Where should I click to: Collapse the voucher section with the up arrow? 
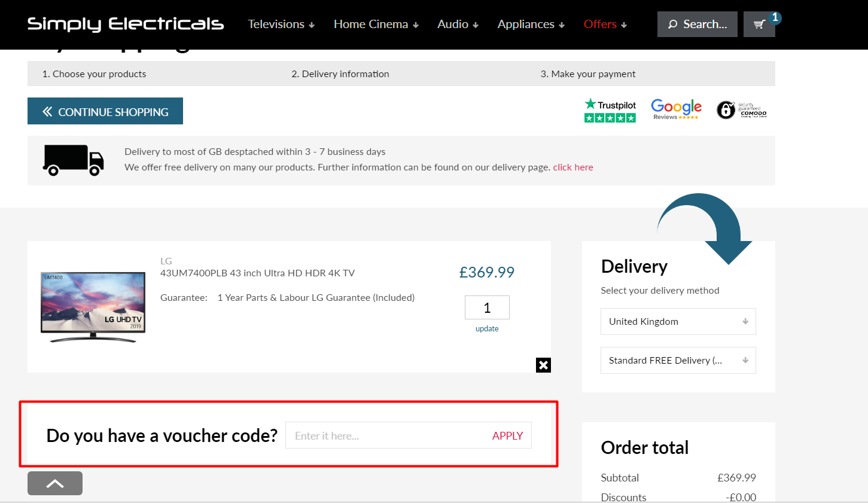(54, 483)
